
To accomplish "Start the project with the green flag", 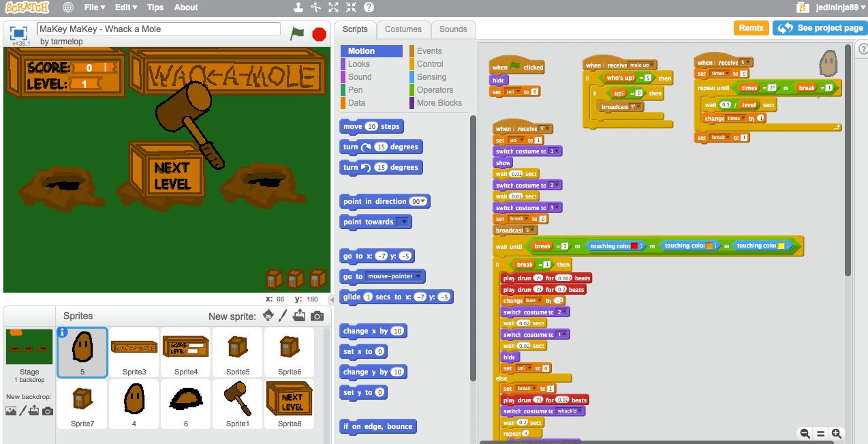I will [298, 33].
